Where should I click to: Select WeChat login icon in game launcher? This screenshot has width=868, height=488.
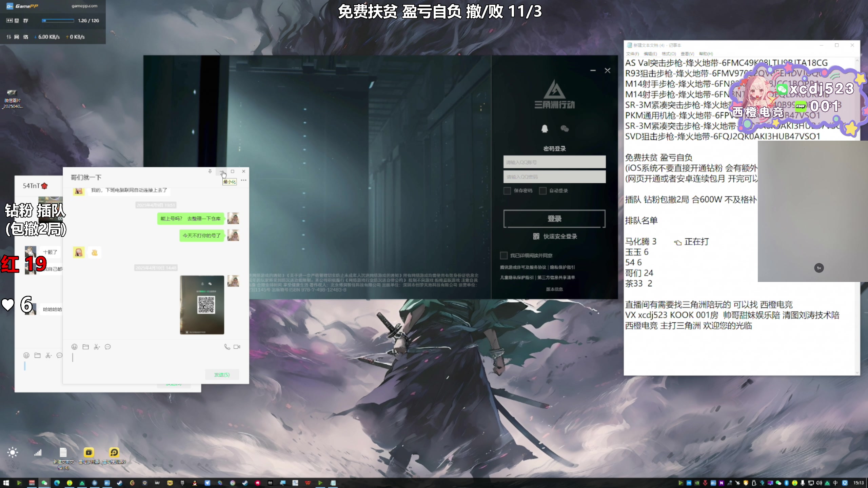pos(565,128)
